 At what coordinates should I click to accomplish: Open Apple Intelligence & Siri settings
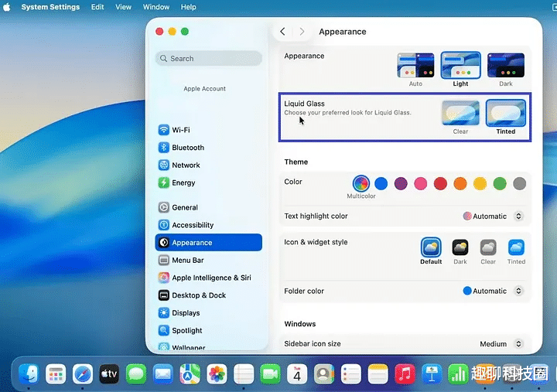[210, 278]
